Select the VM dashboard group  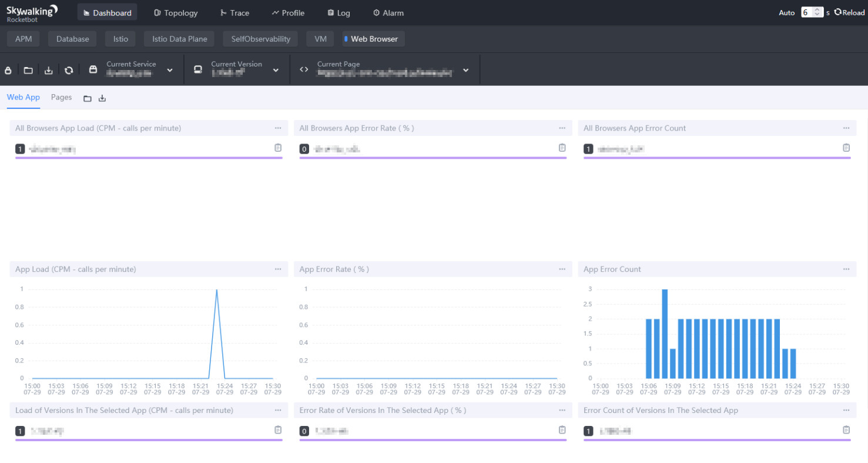[x=320, y=39]
